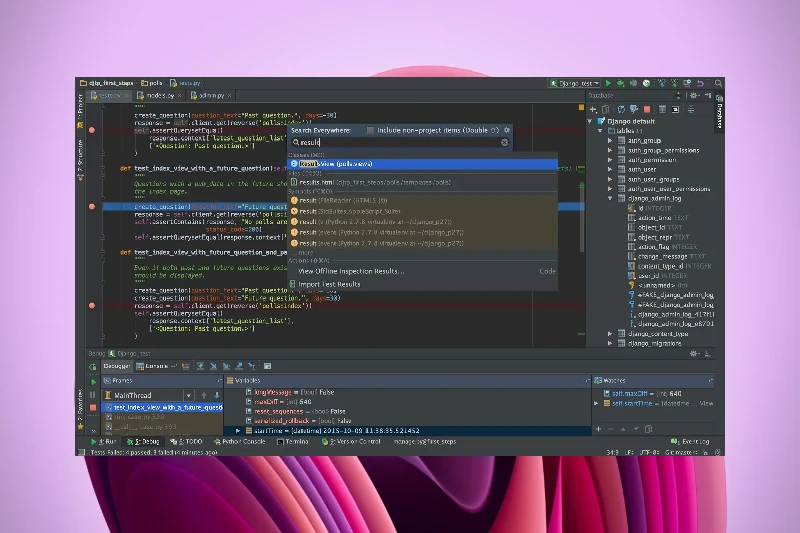Choose View Offline Inspection Results action
Viewport: 800px width, 533px height.
422,271
